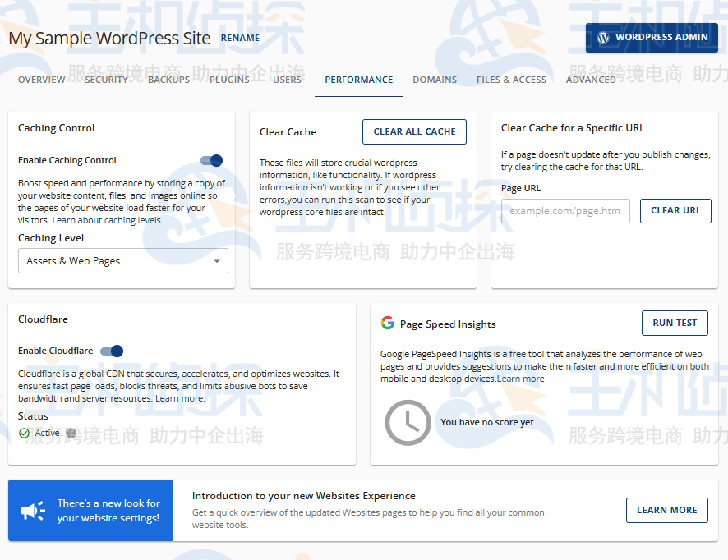Screen dimensions: 728x560
Task: Click the green checkmark beside Active status
Action: pyautogui.click(x=23, y=432)
